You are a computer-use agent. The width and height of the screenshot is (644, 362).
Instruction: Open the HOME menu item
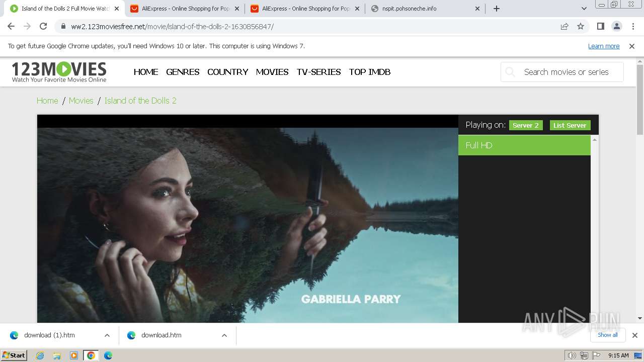pyautogui.click(x=146, y=72)
